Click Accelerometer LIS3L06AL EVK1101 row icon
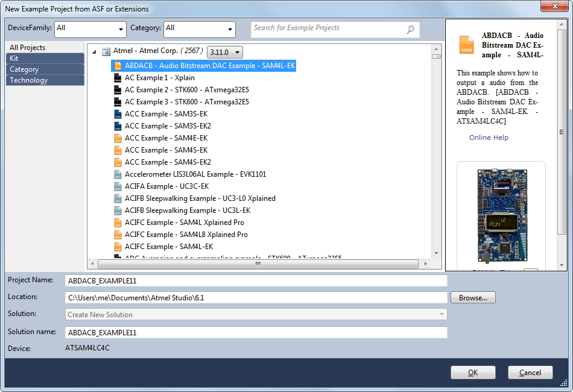The height and width of the screenshot is (392, 573). [118, 174]
